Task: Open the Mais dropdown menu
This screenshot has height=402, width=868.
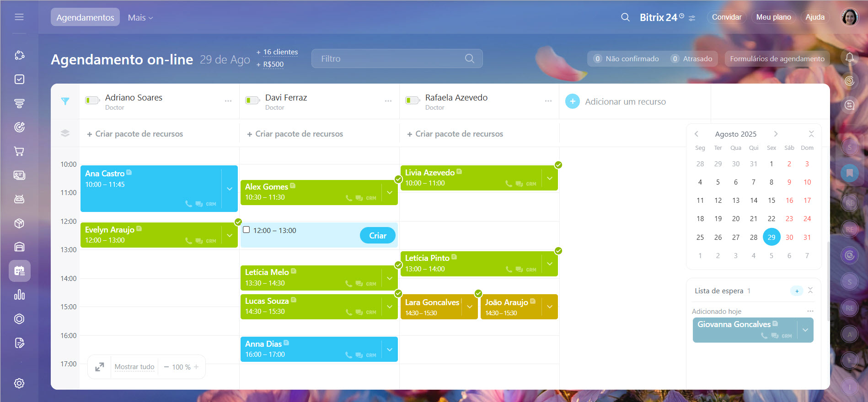Action: (140, 17)
